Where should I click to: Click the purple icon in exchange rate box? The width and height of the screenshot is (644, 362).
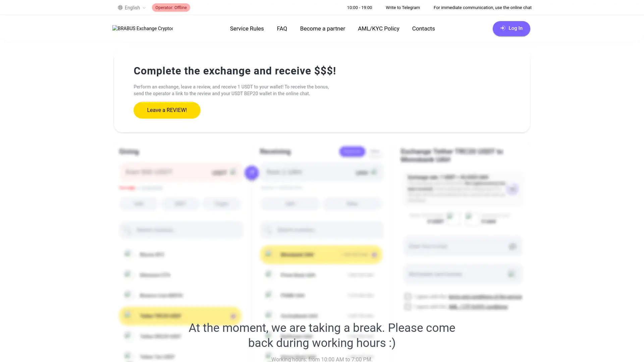[x=512, y=189]
